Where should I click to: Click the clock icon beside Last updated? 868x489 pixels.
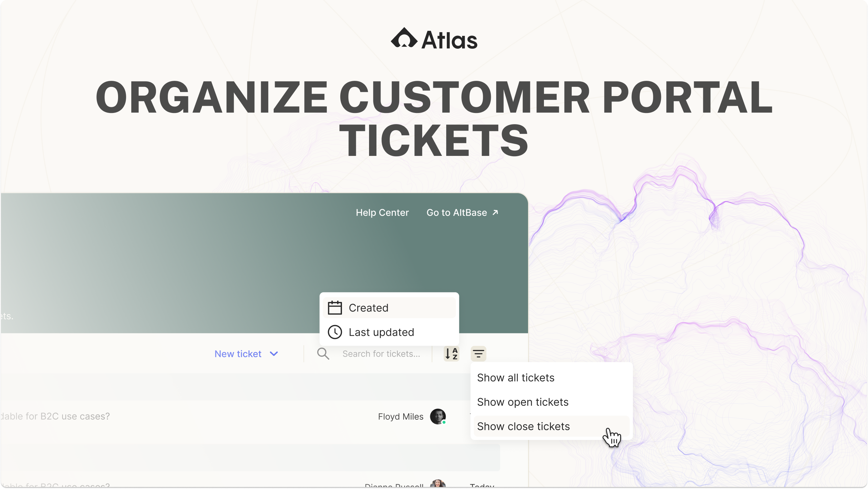click(x=335, y=332)
